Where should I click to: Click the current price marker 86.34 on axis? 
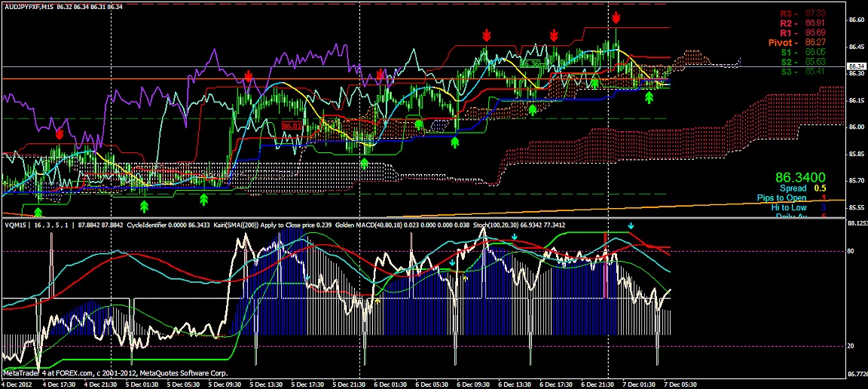pos(855,67)
